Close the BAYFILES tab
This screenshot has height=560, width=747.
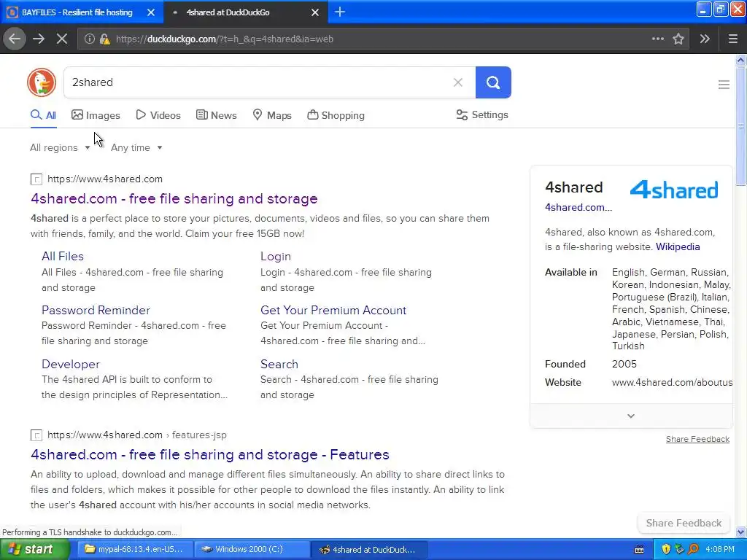click(x=151, y=12)
